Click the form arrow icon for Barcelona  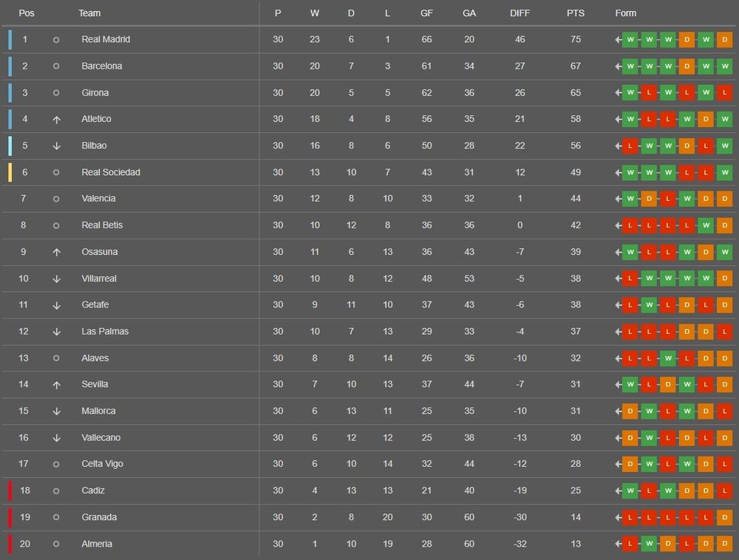618,66
